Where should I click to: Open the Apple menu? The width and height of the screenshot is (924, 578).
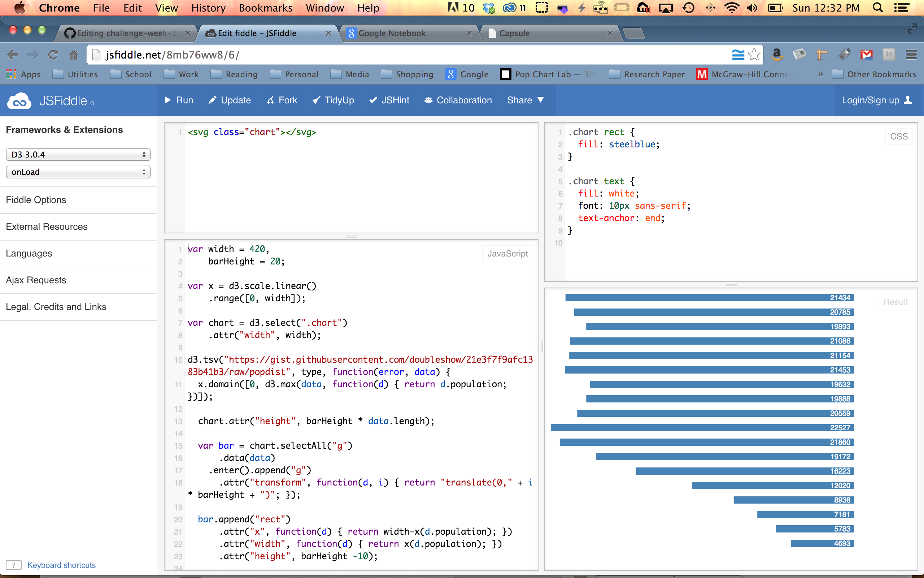click(19, 8)
